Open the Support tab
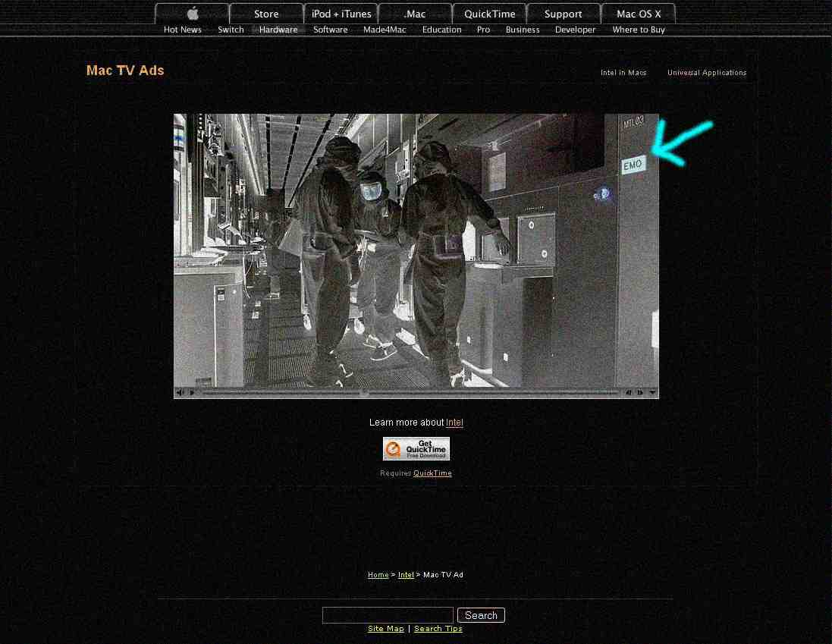 coord(563,14)
